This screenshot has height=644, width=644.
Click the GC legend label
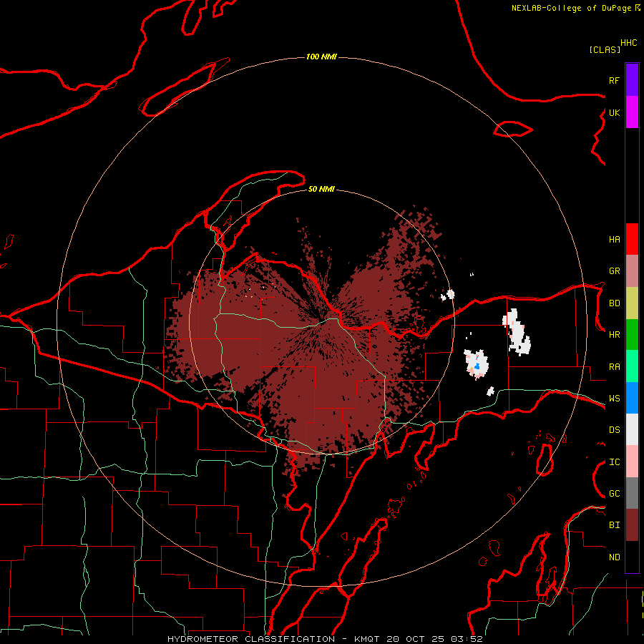click(x=614, y=493)
